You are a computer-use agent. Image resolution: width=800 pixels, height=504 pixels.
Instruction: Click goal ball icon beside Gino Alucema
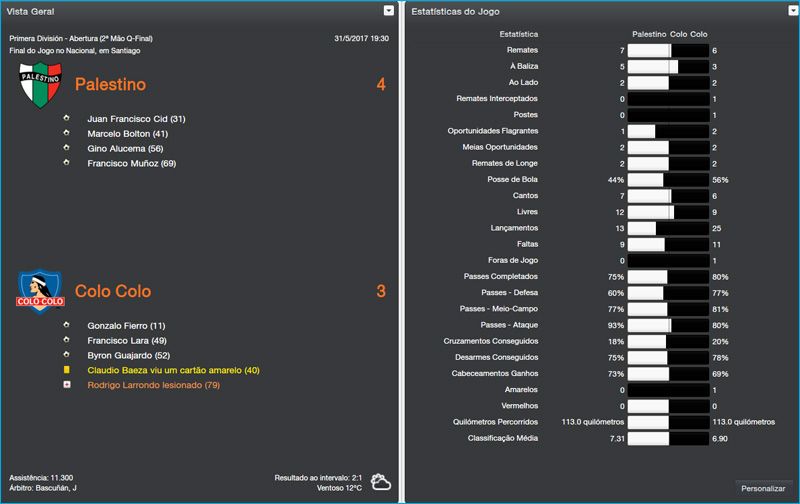[66, 148]
